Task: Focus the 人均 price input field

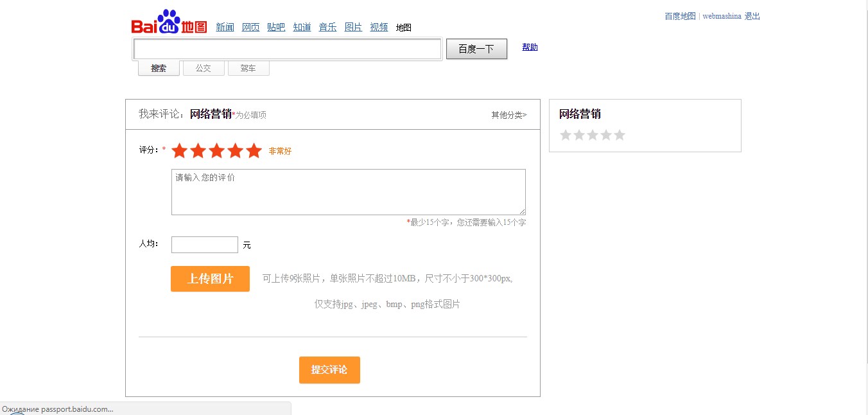Action: coord(205,245)
